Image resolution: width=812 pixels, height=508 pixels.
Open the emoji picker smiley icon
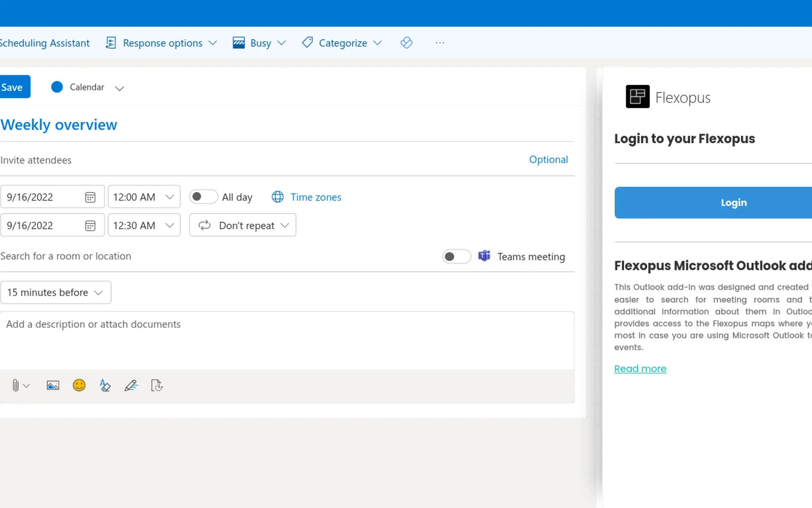pyautogui.click(x=79, y=385)
